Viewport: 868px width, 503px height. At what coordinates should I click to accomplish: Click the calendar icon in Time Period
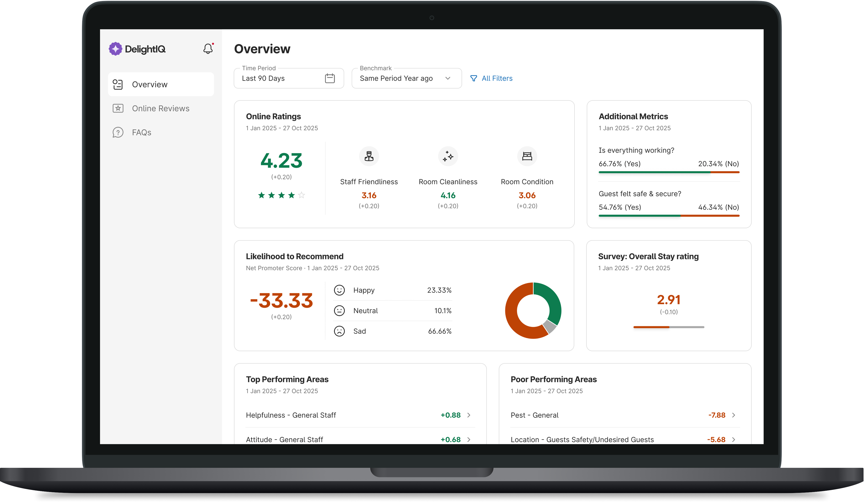[x=330, y=78]
